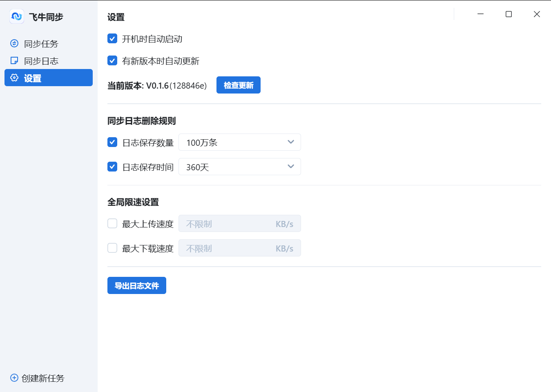Open the 同步日志 page
The height and width of the screenshot is (392, 551).
tap(41, 61)
